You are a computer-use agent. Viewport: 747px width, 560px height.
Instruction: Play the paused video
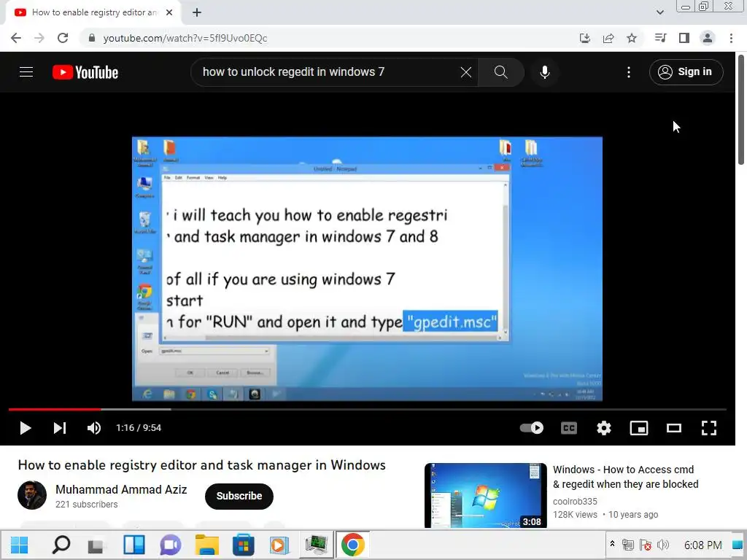(x=26, y=427)
